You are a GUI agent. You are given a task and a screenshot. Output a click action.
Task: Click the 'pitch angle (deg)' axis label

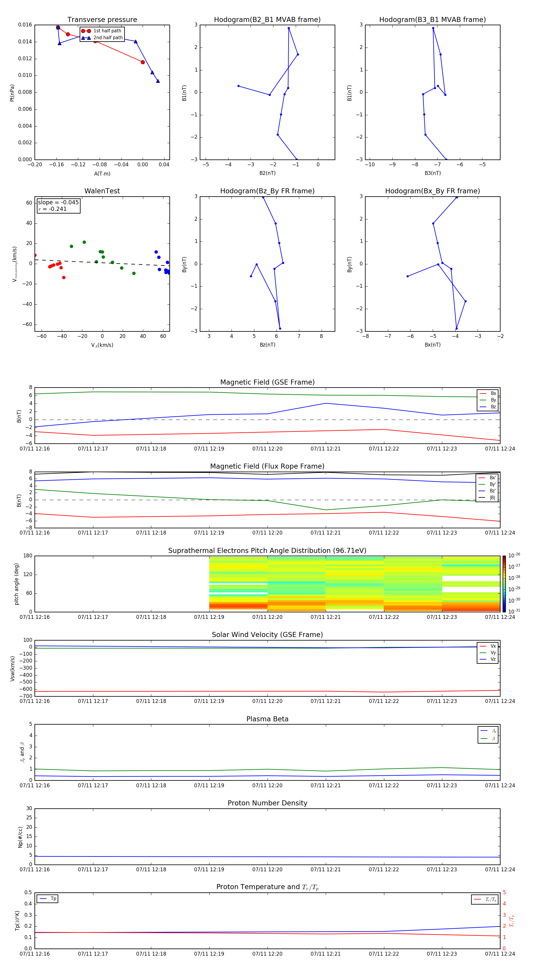click(x=16, y=584)
